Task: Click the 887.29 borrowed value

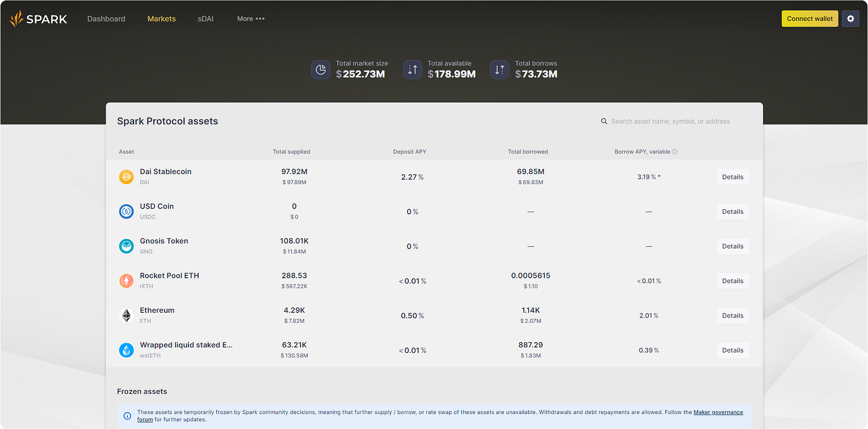Action: pyautogui.click(x=531, y=344)
